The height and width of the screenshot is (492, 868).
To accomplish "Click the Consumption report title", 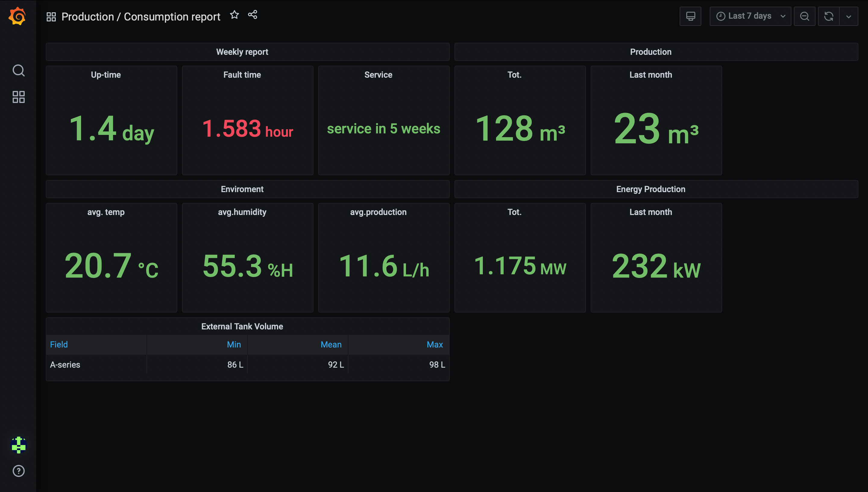I will point(172,17).
